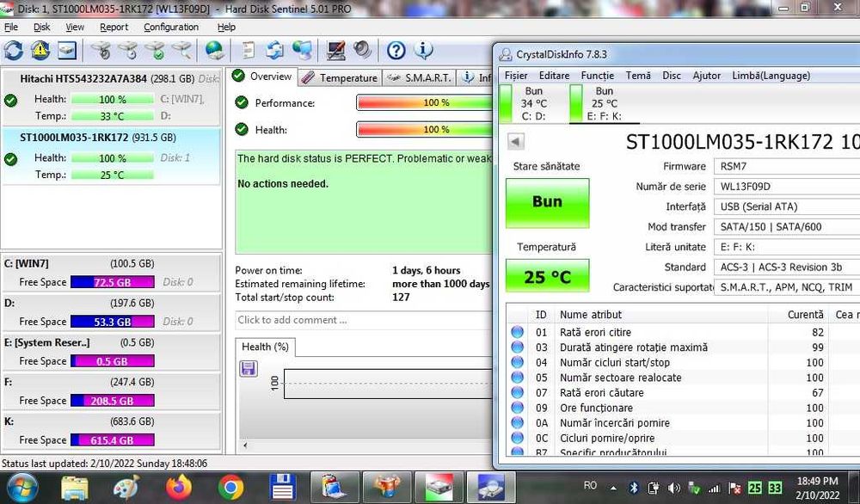Click the disk drive panel toolbar icon
The image size is (860, 504).
pos(67,51)
